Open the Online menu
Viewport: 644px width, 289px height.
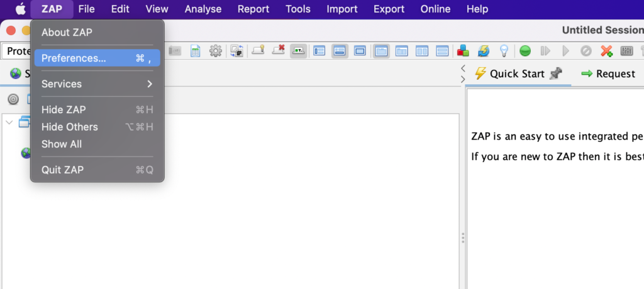click(x=435, y=9)
